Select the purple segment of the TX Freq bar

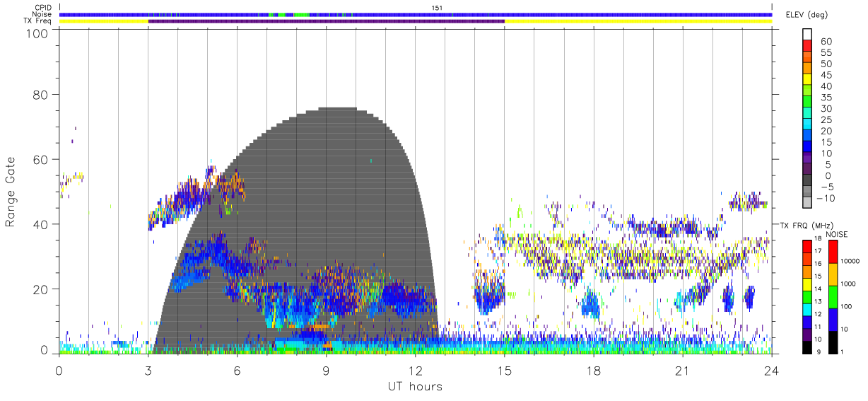click(x=327, y=21)
